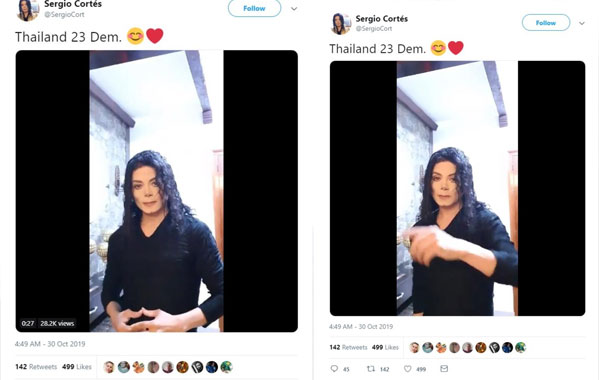Like the right tweet with heart icon
Screen dimensions: 599x380
[x=408, y=369]
